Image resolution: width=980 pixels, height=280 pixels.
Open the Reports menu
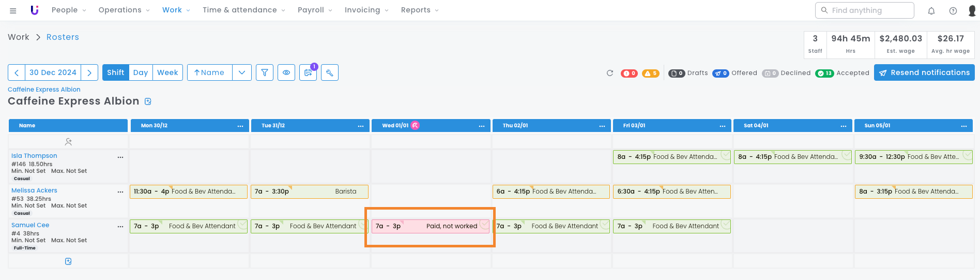pyautogui.click(x=420, y=10)
